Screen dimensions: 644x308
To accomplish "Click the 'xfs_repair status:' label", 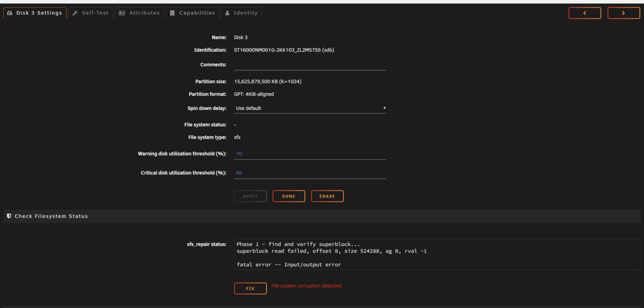I will 206,244.
